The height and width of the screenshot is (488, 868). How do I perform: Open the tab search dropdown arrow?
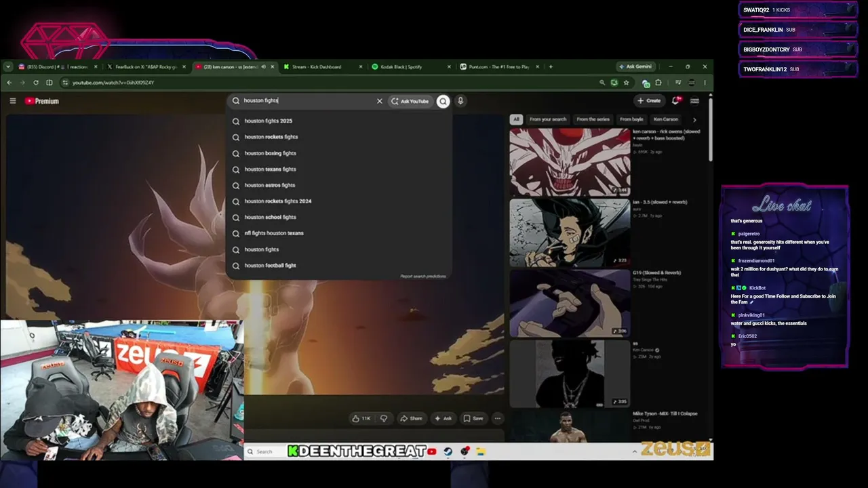[x=7, y=67]
